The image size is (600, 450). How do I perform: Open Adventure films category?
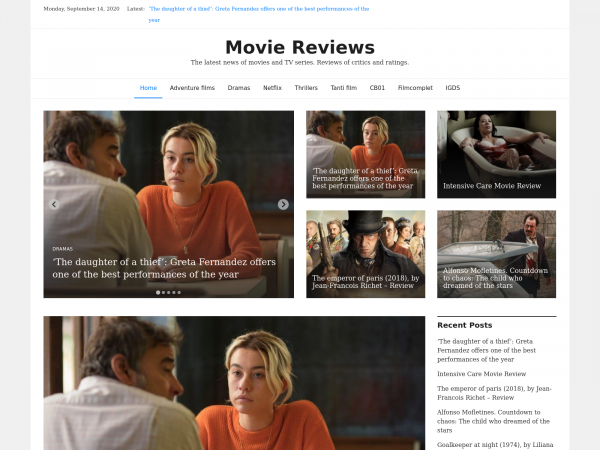(x=192, y=88)
